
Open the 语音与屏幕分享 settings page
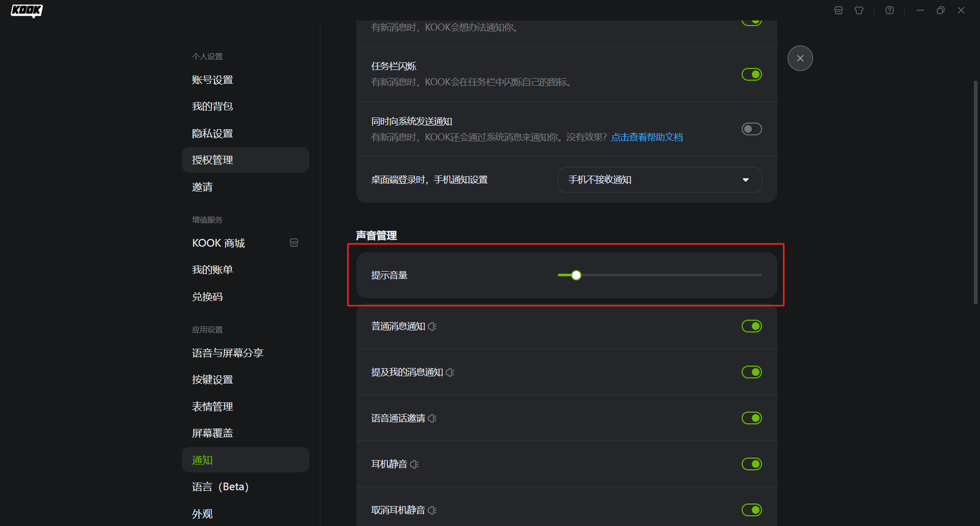click(x=228, y=353)
